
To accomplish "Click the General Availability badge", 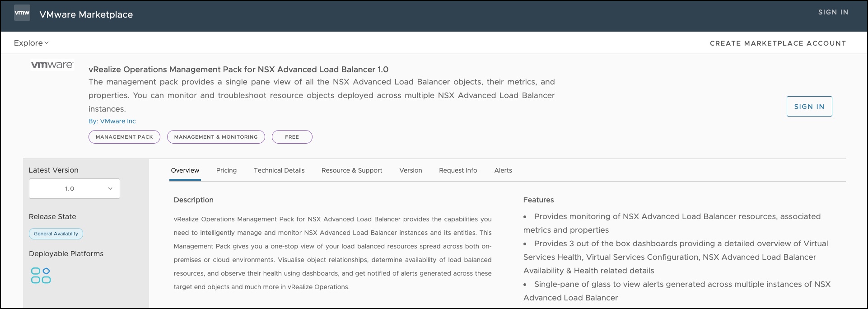I will coord(56,234).
